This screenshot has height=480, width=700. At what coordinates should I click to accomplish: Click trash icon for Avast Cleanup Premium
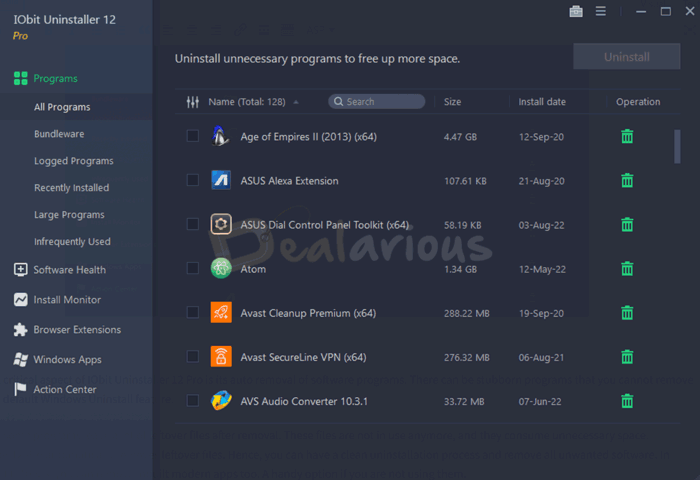tap(627, 313)
